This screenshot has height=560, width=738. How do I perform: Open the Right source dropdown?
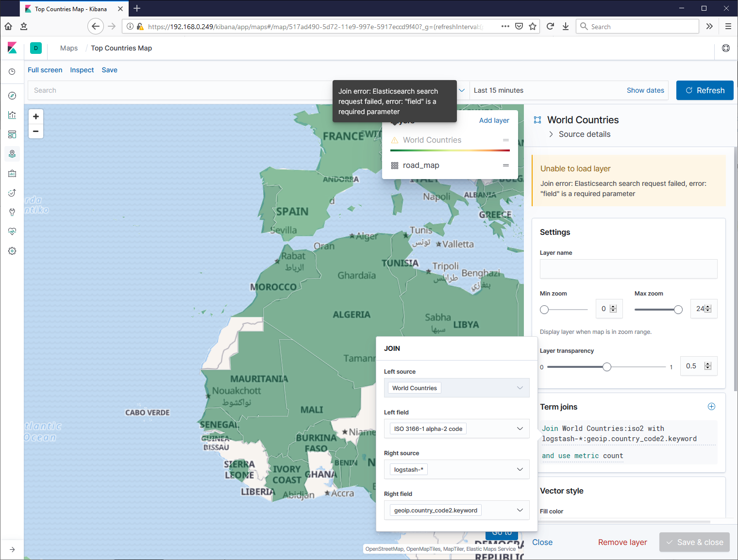coord(457,469)
